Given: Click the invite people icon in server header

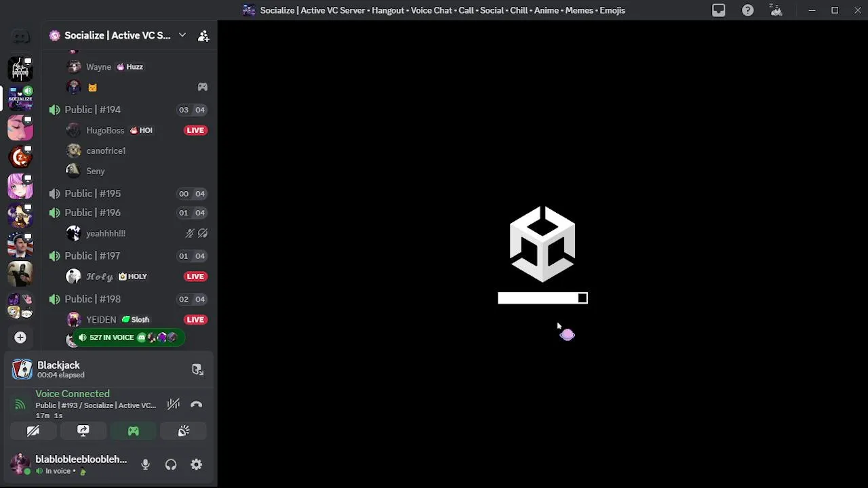Looking at the screenshot, I should tap(203, 36).
